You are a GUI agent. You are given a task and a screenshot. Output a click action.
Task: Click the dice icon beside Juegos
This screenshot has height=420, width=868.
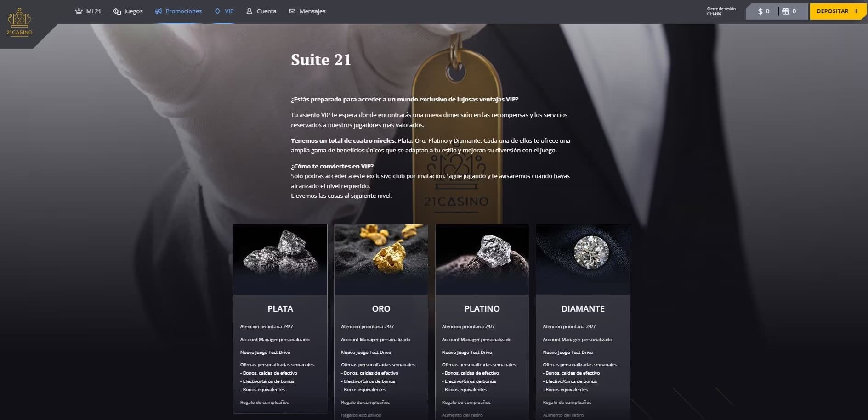117,11
